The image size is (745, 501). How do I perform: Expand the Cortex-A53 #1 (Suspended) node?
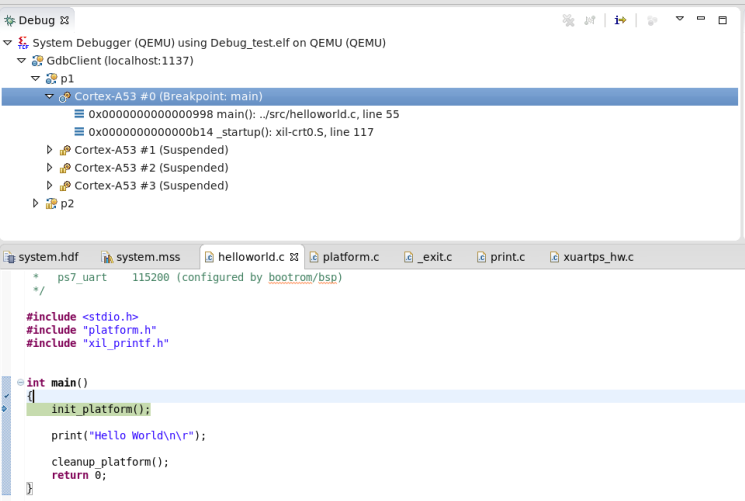coord(49,150)
